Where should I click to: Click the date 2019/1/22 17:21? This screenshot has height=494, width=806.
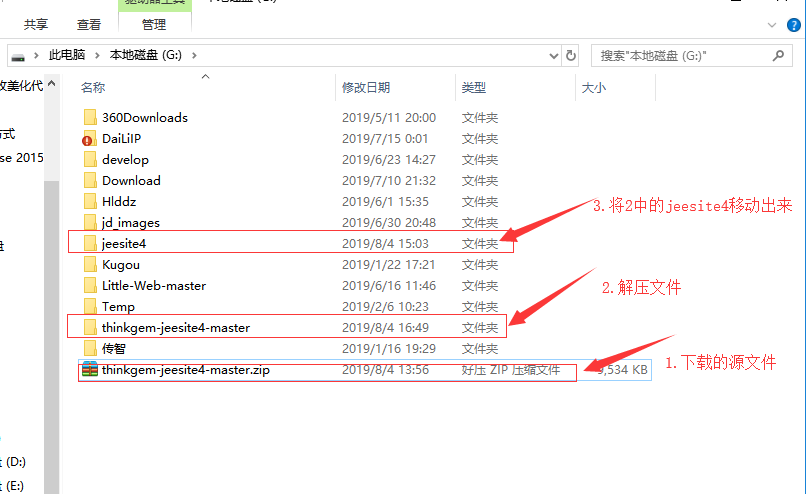[x=388, y=264]
